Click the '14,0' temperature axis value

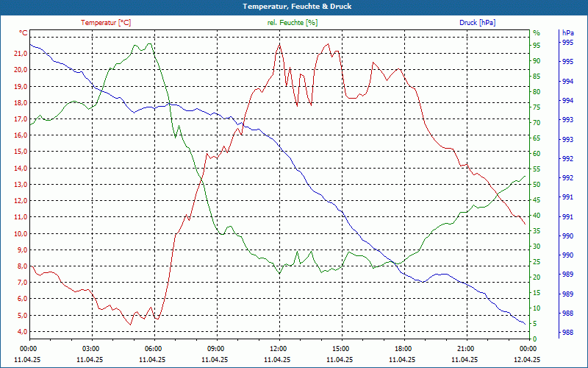click(21, 169)
